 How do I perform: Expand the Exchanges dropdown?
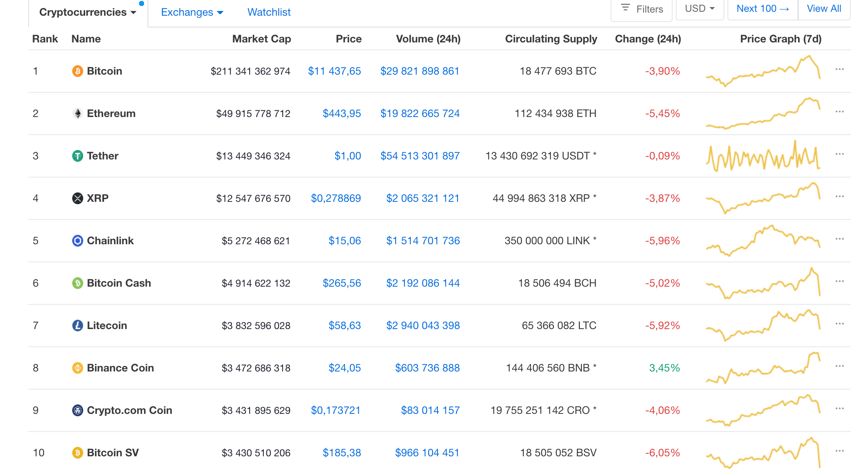pos(192,12)
